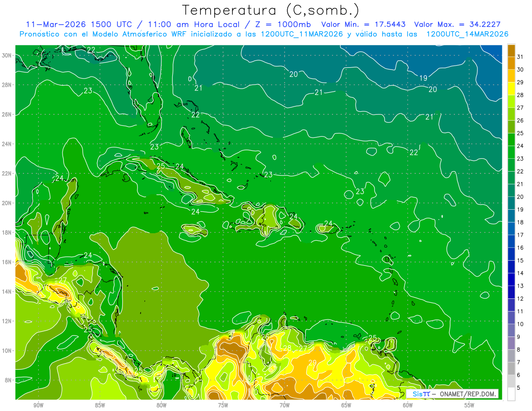
Task: Click the '55W' longitude axis label
Action: [x=469, y=405]
